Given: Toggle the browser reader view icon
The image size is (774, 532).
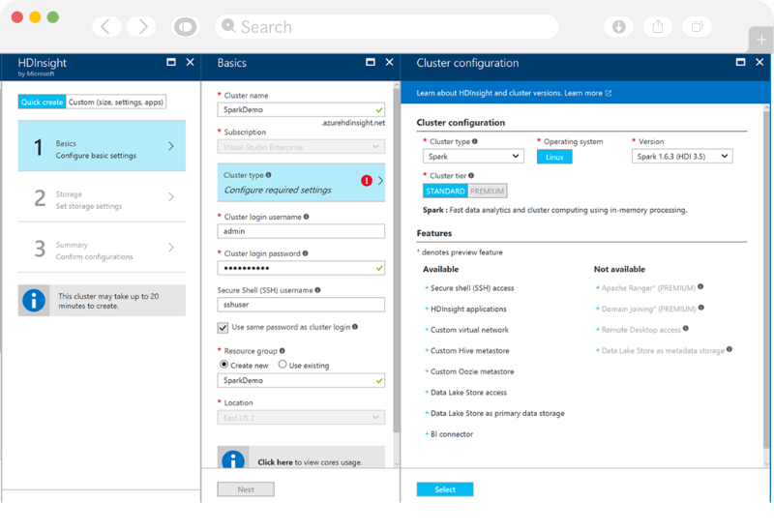Looking at the screenshot, I should 186,27.
